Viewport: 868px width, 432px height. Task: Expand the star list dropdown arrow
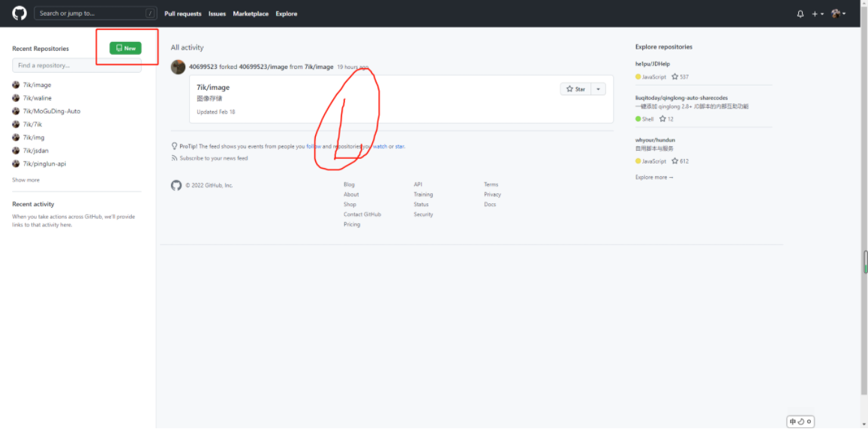[598, 88]
